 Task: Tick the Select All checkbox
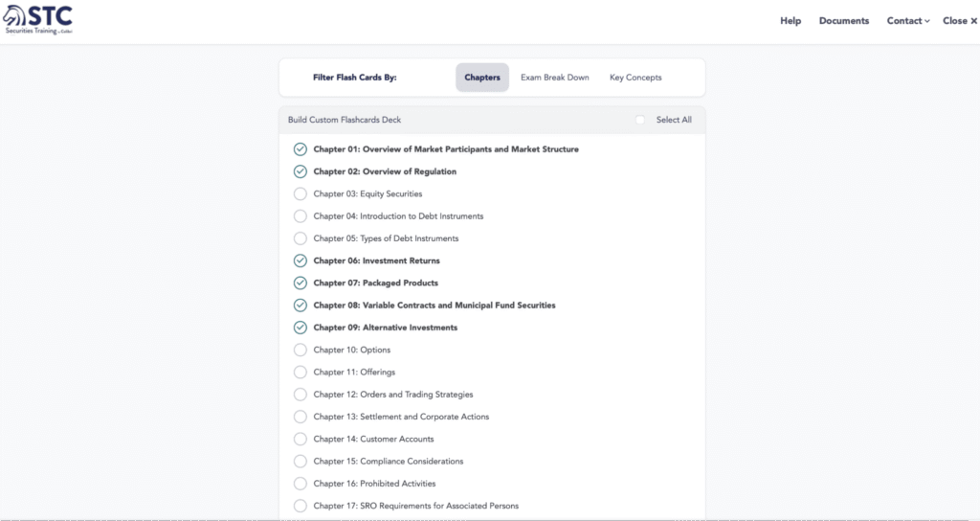click(639, 120)
